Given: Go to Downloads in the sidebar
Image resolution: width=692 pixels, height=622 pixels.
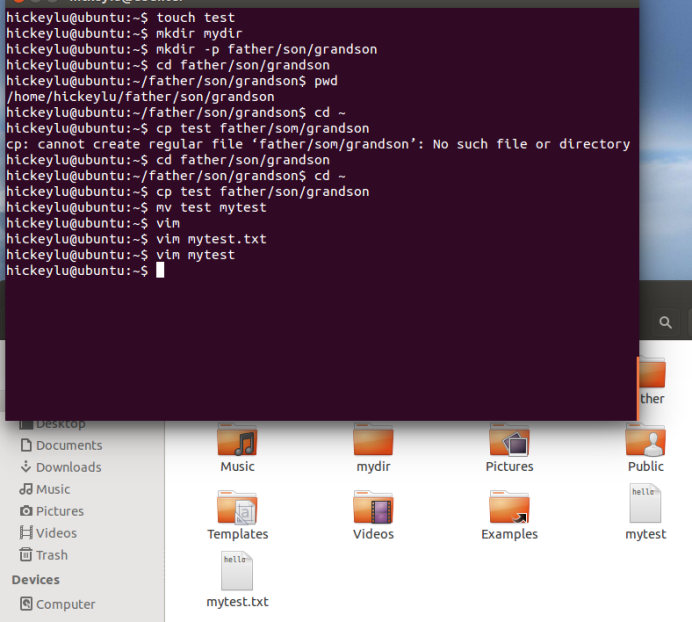Looking at the screenshot, I should [68, 467].
